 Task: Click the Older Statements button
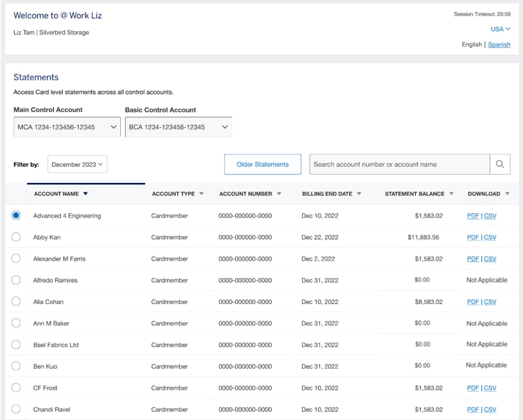(262, 164)
